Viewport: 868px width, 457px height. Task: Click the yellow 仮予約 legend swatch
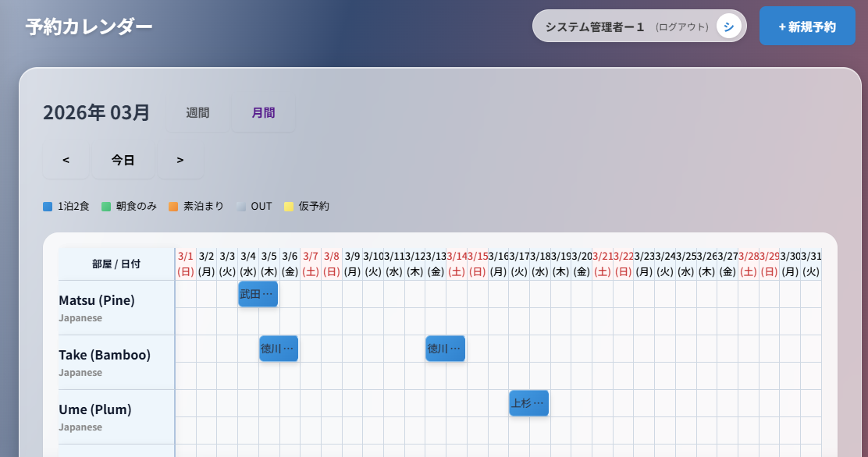[288, 207]
